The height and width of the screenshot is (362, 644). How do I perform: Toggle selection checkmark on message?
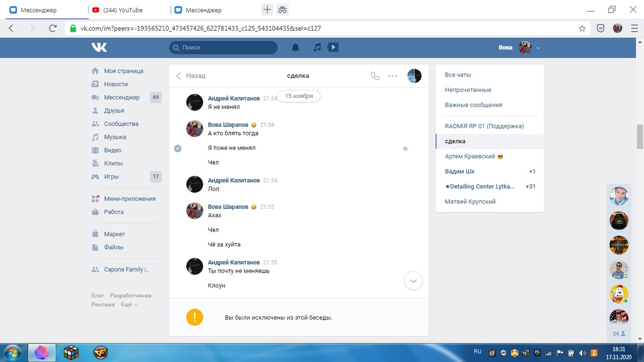[x=178, y=148]
